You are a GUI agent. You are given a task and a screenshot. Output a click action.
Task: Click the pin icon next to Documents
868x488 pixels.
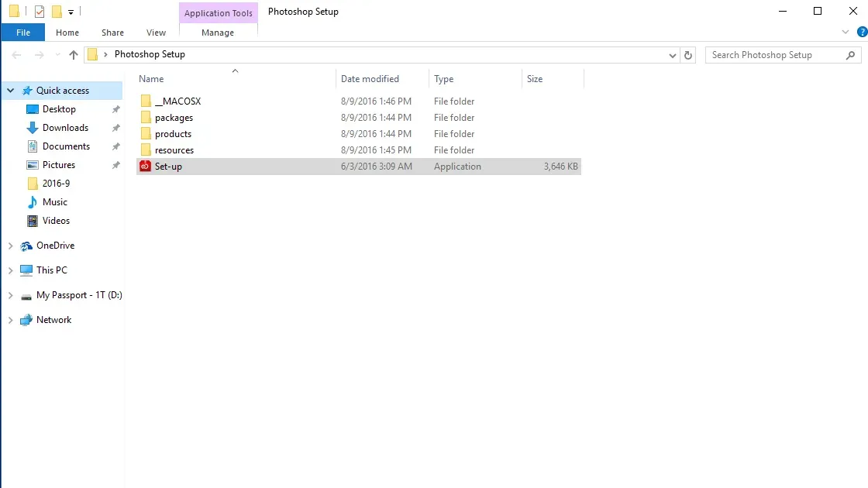(x=115, y=146)
